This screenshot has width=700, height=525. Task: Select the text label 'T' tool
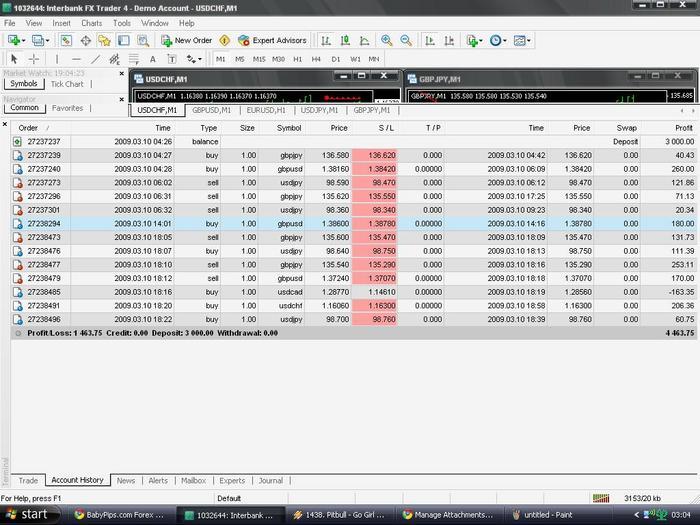click(172, 59)
